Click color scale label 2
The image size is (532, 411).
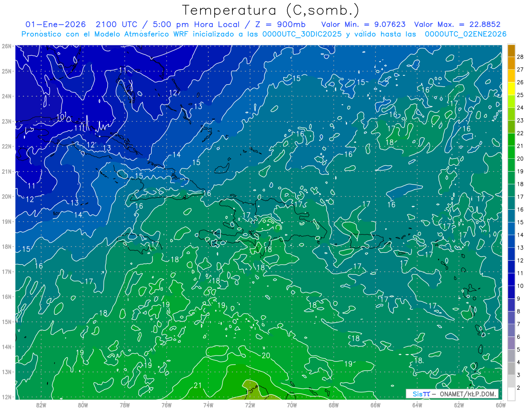[x=518, y=388]
